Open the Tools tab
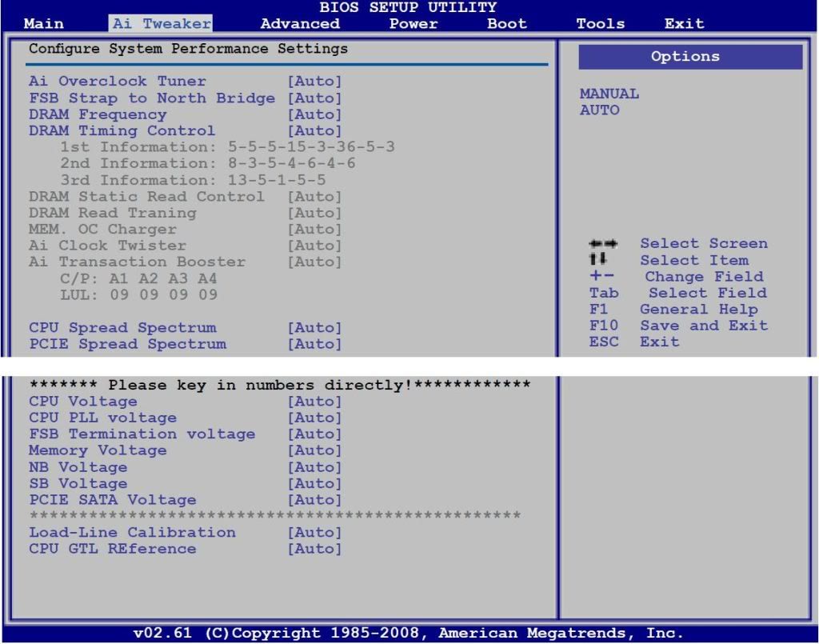The width and height of the screenshot is (819, 644). 601,24
